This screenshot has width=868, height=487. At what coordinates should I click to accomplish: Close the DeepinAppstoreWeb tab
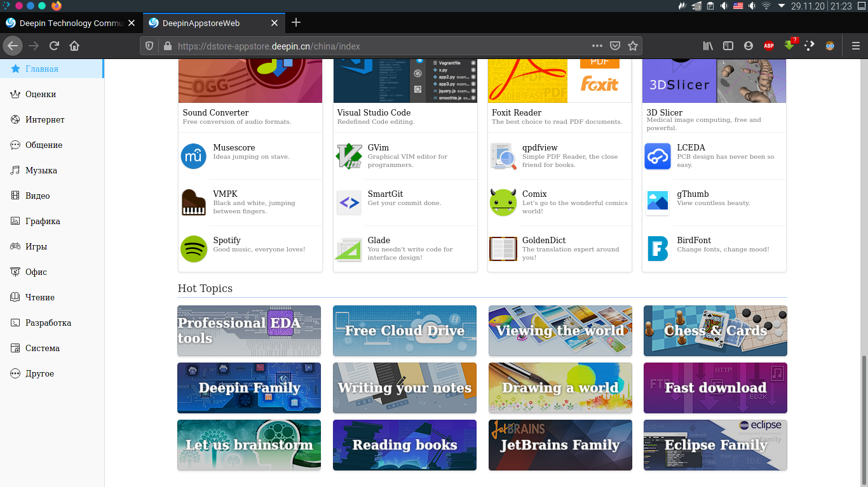coord(275,23)
